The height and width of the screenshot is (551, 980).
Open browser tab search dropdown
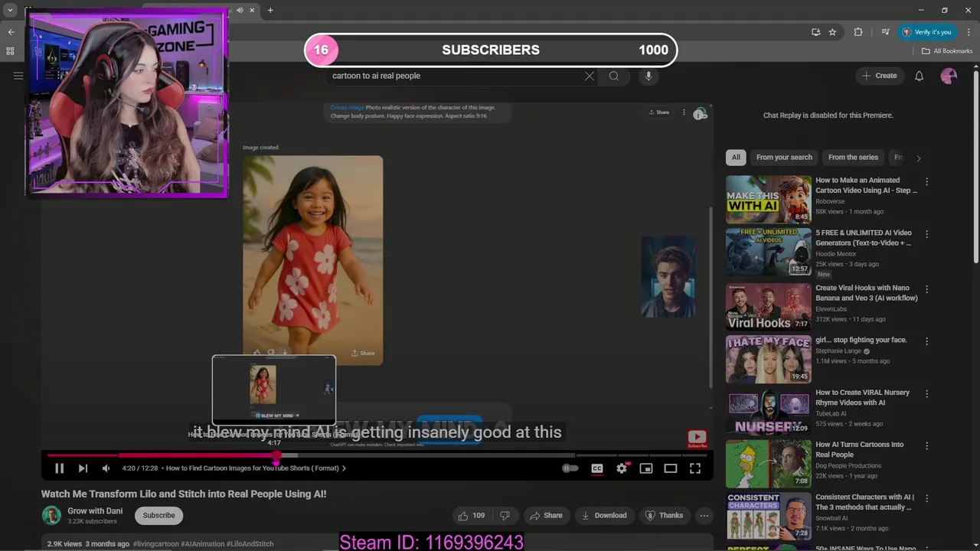click(x=11, y=10)
